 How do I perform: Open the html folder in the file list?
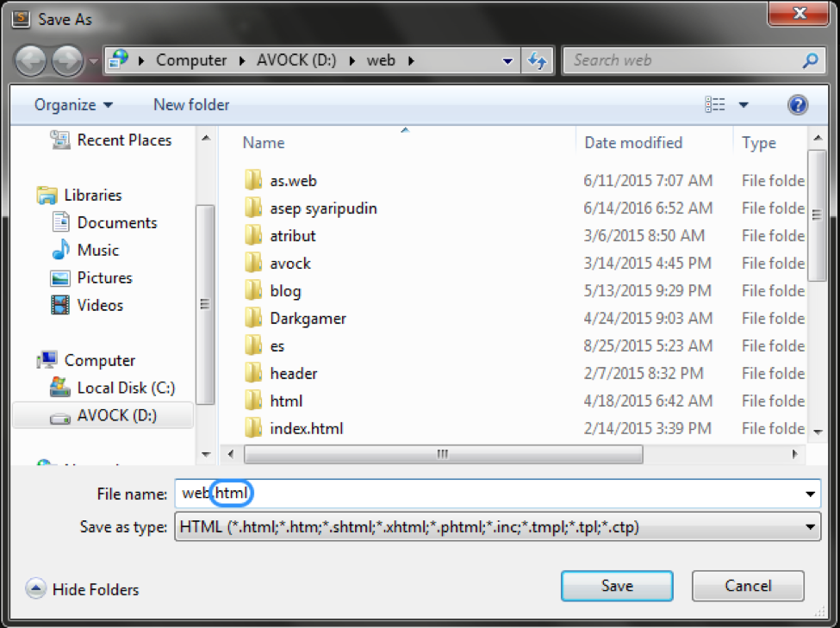point(287,401)
